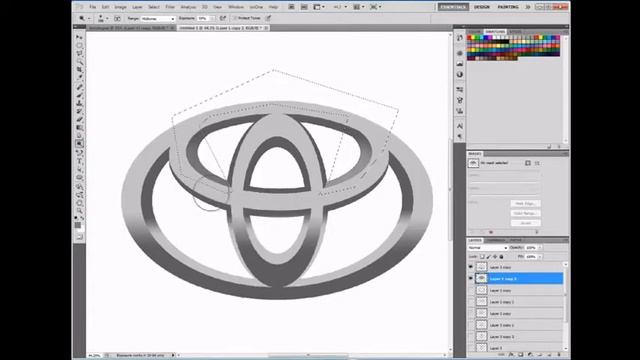Toggle lock position in Layers panel
Image resolution: width=640 pixels, height=360 pixels.
(495, 257)
